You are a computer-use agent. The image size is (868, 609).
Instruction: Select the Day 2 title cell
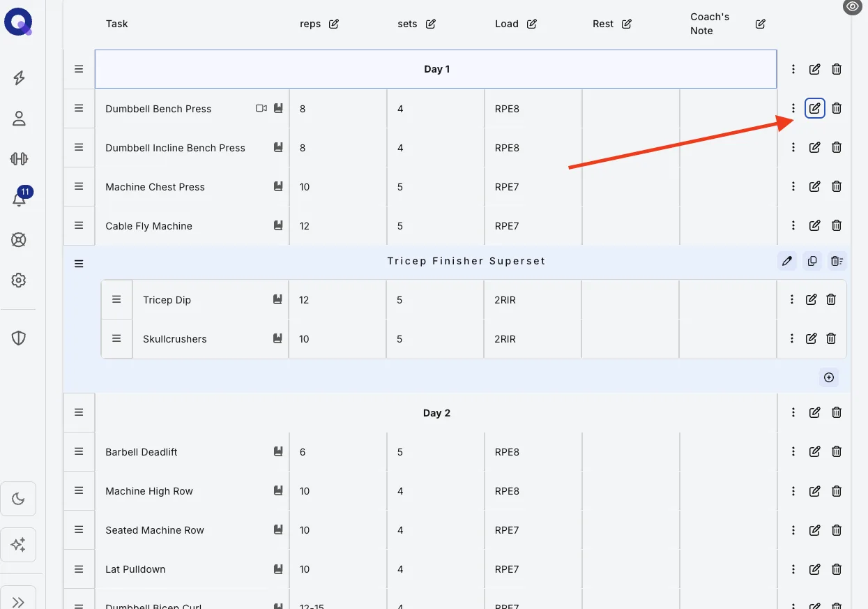tap(436, 412)
